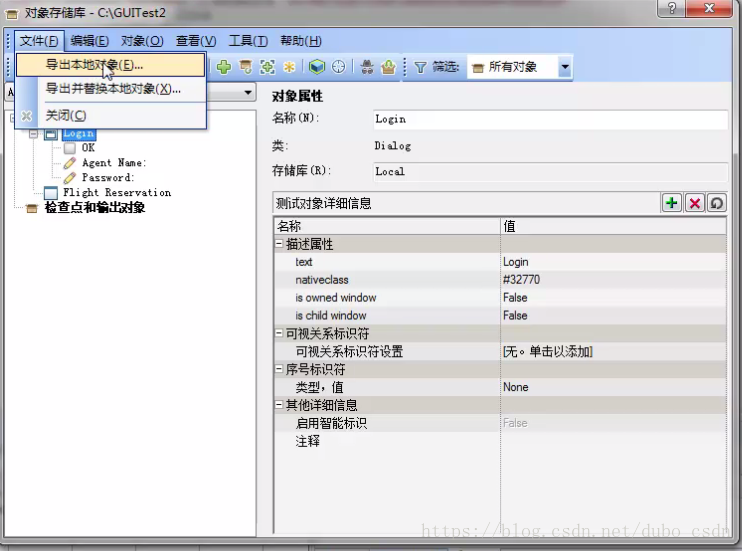The image size is (742, 551).
Task: Click the checkpoint and output objects folder icon
Action: [32, 208]
